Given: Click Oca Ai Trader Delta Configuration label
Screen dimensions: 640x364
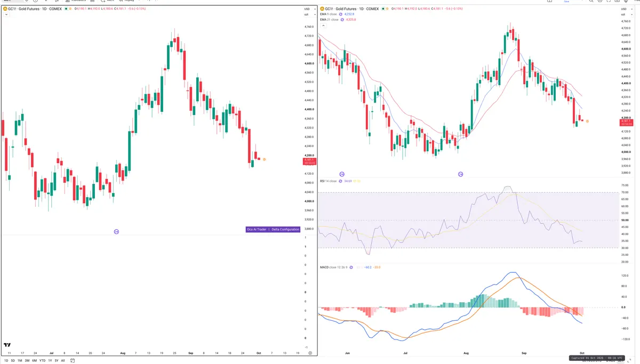Looking at the screenshot, I should [x=273, y=229].
